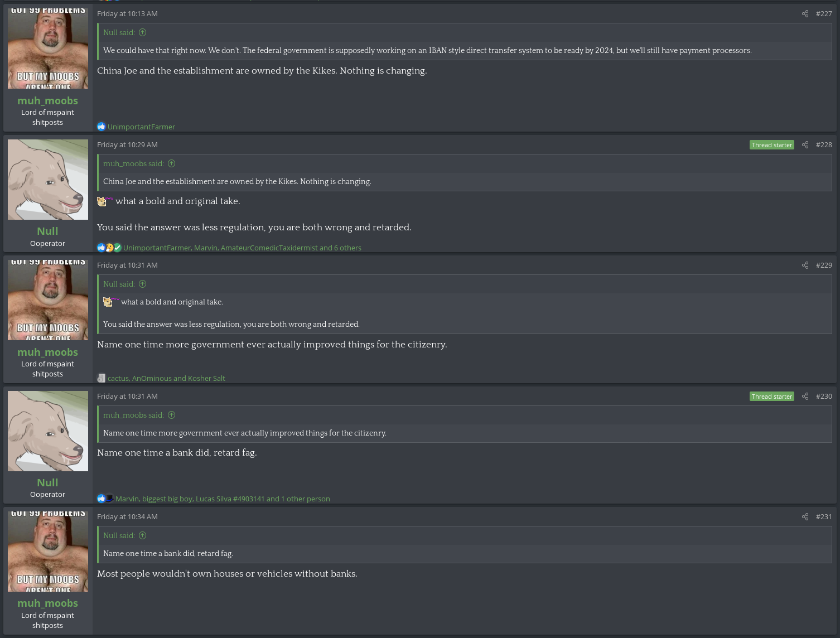View reactions list "and 6 others"
The image size is (840, 638).
point(340,248)
